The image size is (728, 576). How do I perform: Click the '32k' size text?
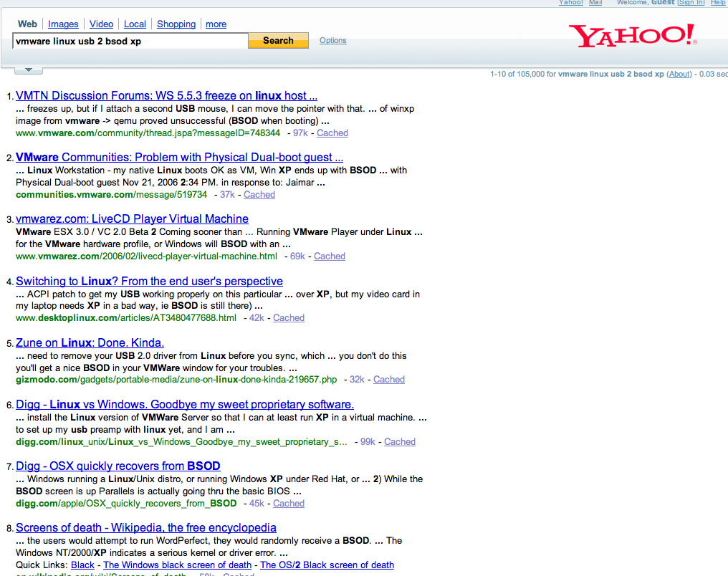coord(357,380)
